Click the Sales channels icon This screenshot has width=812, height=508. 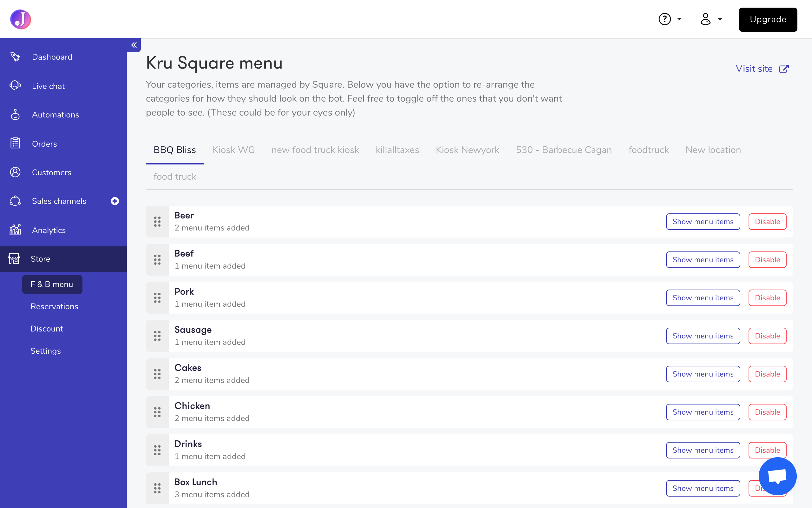click(15, 201)
